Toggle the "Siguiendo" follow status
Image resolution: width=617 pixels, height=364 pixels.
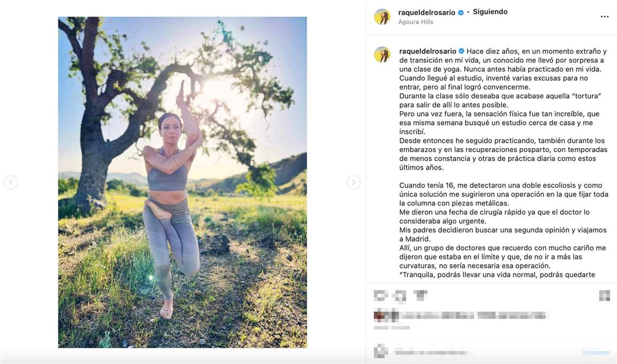pyautogui.click(x=490, y=12)
